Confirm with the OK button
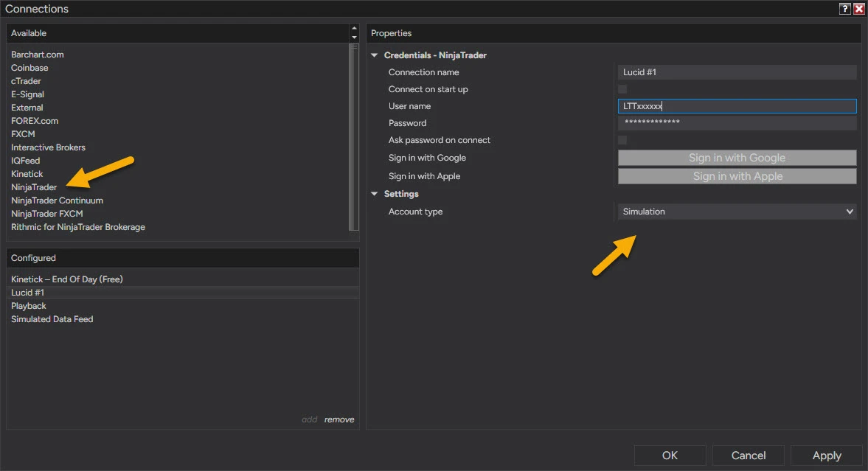This screenshot has height=471, width=868. point(670,456)
